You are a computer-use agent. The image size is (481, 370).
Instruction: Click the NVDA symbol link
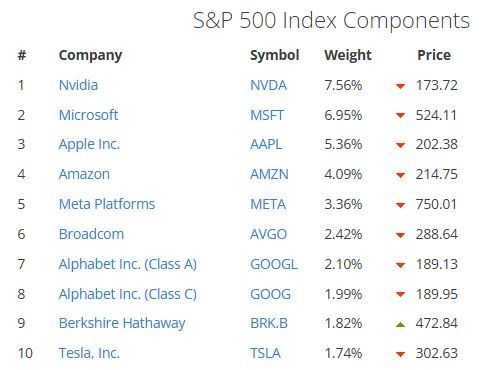pyautogui.click(x=268, y=85)
